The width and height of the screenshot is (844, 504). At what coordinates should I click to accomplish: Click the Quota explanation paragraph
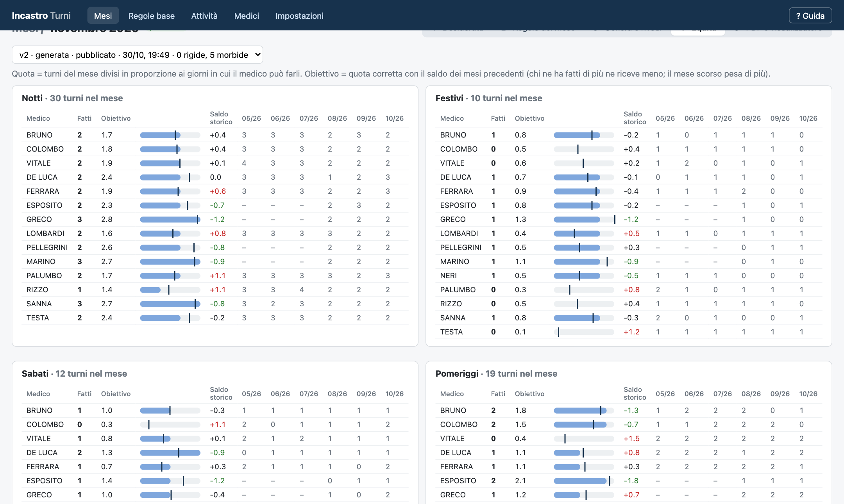pyautogui.click(x=391, y=74)
